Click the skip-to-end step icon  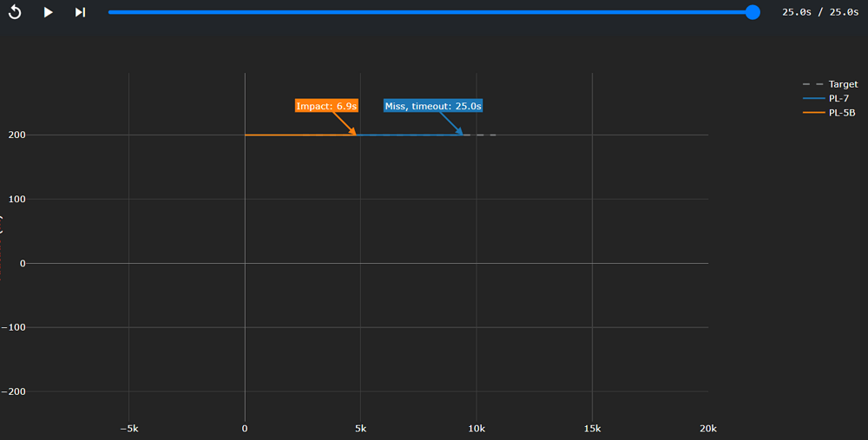point(80,12)
